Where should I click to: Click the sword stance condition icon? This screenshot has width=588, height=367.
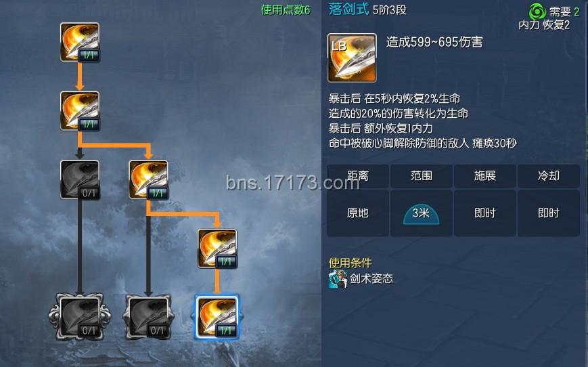(338, 279)
